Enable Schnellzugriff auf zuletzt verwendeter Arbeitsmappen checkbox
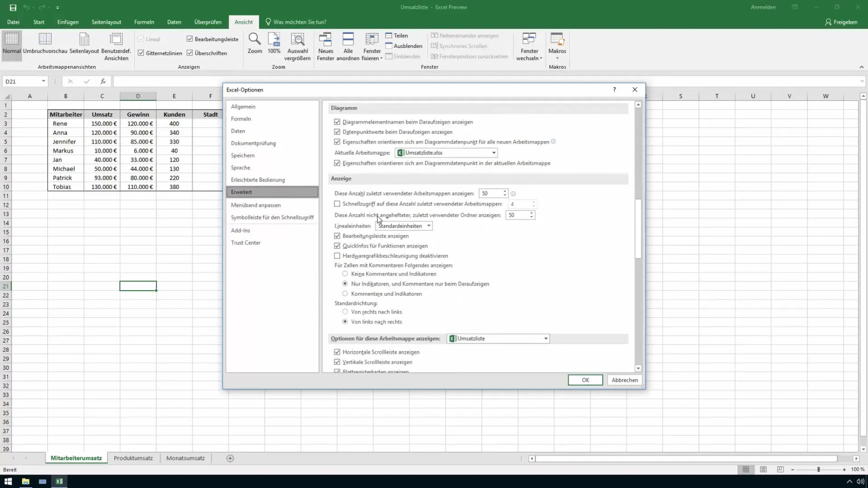Image resolution: width=868 pixels, height=488 pixels. [x=337, y=204]
